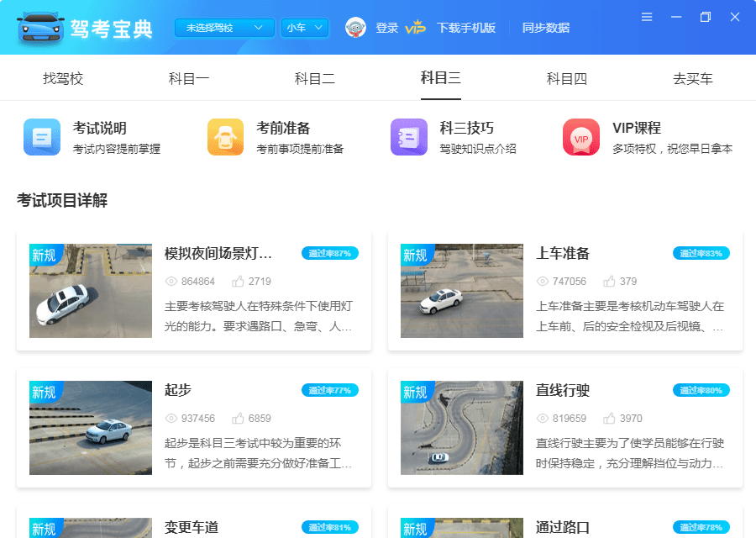Click the 通过率81% badge
Image resolution: width=756 pixels, height=538 pixels.
pos(330,527)
